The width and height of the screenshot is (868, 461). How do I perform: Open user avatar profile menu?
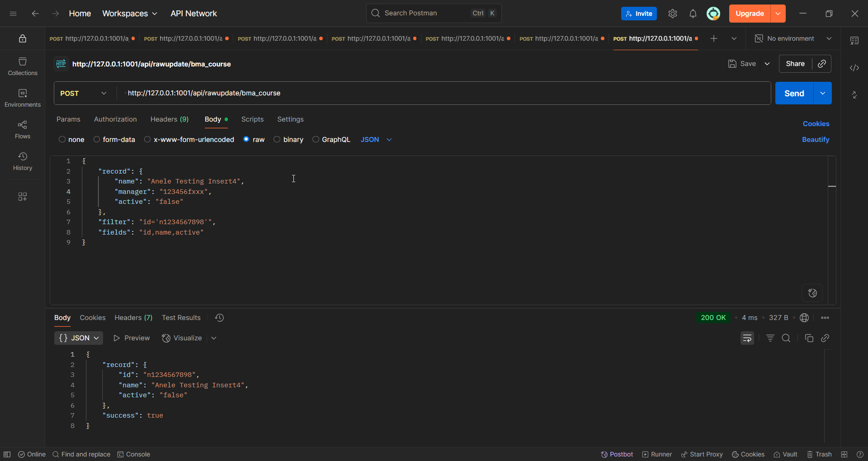[x=713, y=14]
